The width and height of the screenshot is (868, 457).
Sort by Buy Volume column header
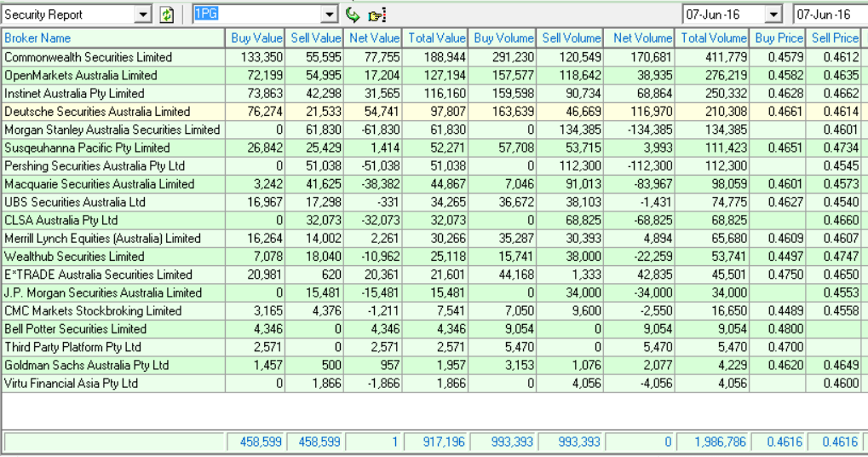(502, 38)
